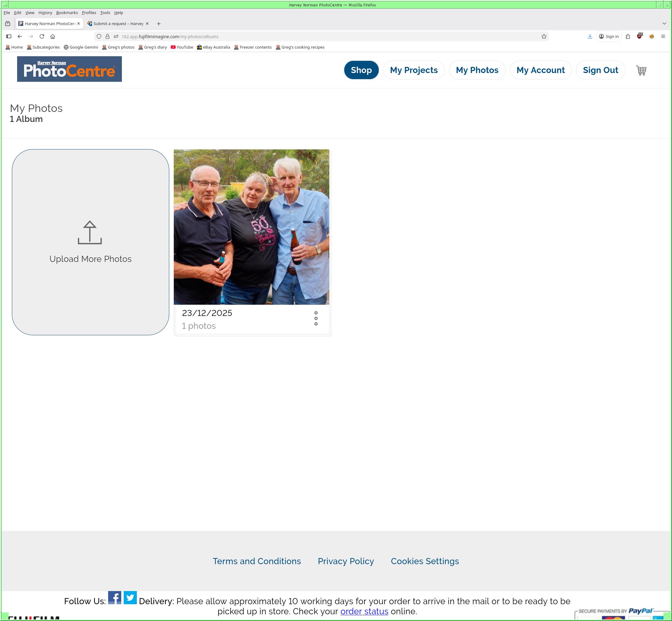The height and width of the screenshot is (621, 672).
Task: Click the My Projects button
Action: (413, 70)
